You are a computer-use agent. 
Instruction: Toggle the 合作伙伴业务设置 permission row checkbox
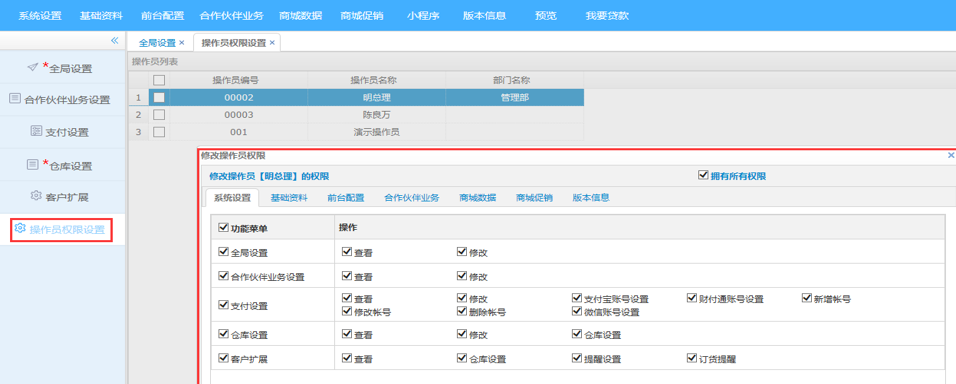click(x=223, y=275)
